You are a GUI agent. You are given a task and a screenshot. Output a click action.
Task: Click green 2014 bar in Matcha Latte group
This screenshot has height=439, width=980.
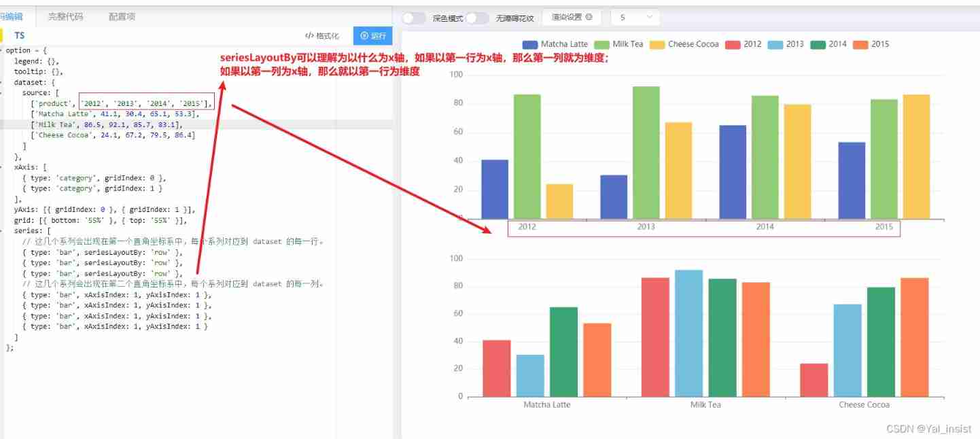coord(563,352)
